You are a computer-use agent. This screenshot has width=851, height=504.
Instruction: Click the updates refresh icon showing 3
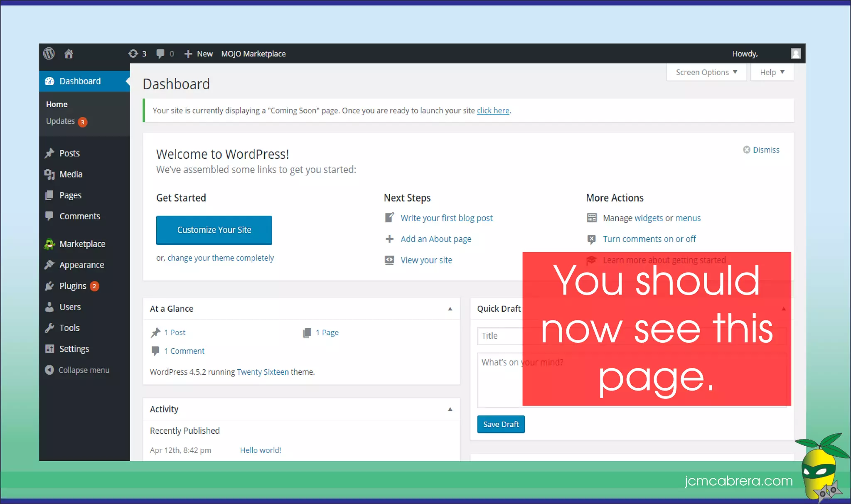tap(133, 54)
